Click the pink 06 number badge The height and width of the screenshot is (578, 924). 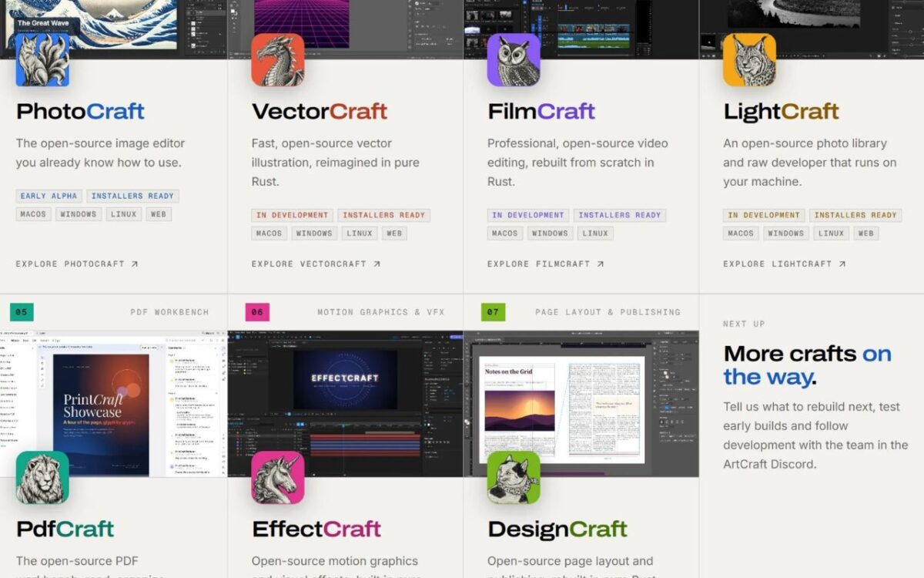[257, 312]
